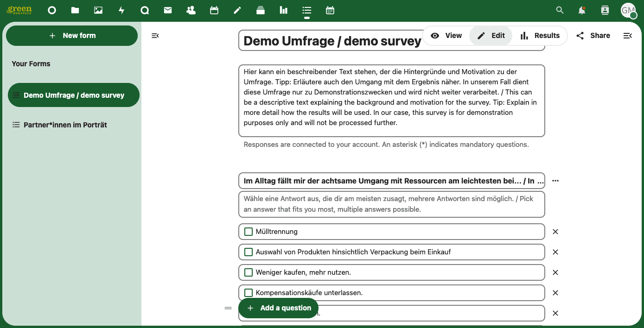The width and height of the screenshot is (644, 328).
Task: Open the Files app icon
Action: pyautogui.click(x=75, y=10)
